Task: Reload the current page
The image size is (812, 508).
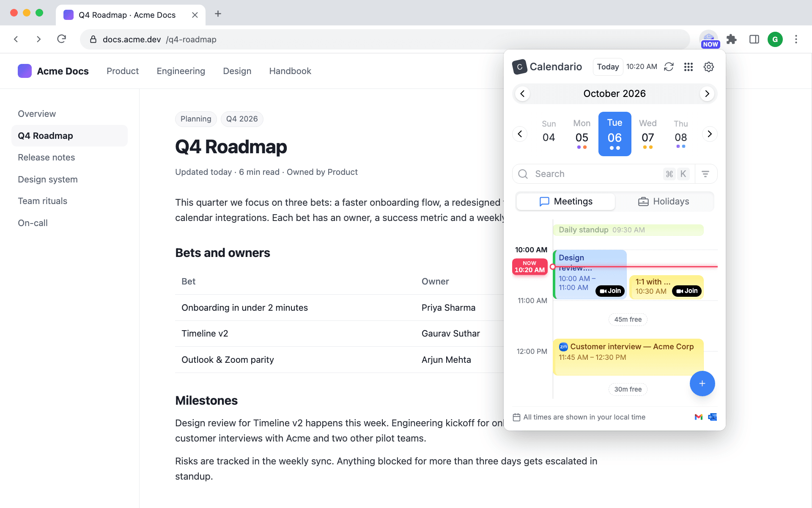Action: point(62,39)
